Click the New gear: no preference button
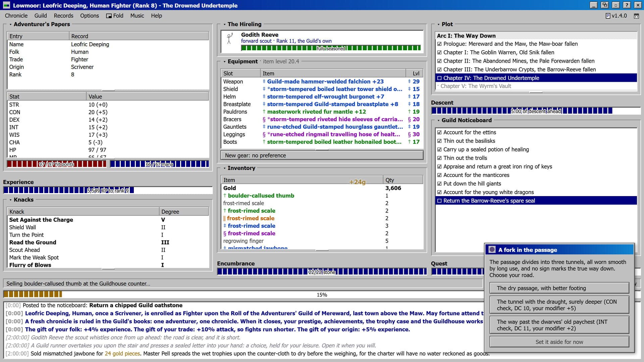The image size is (644, 362). (322, 156)
